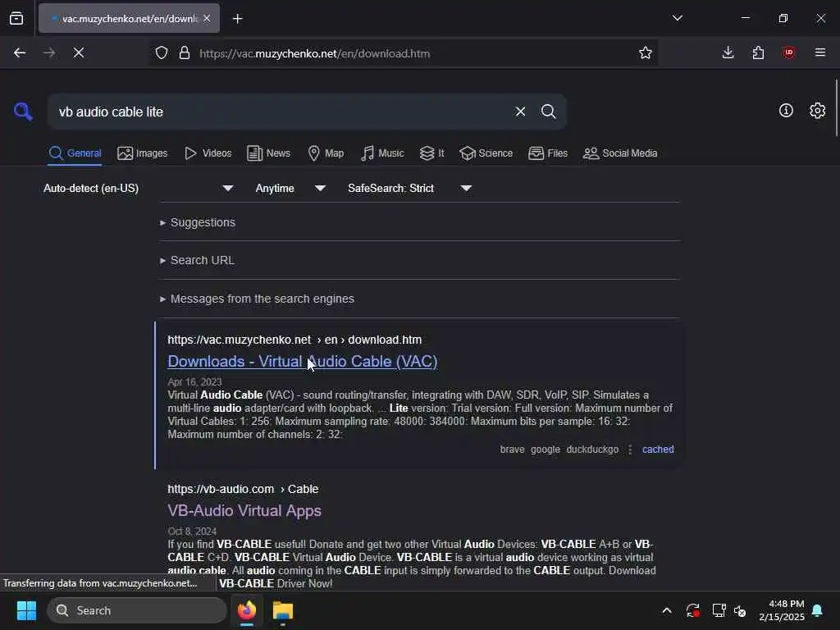Viewport: 840px width, 630px height.
Task: Switch to Music category
Action: [x=382, y=153]
